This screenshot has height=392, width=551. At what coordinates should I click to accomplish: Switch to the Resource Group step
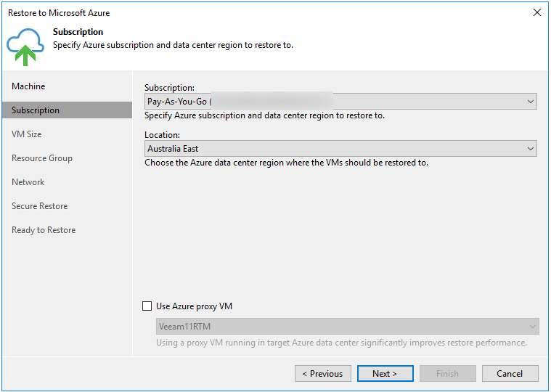point(42,158)
